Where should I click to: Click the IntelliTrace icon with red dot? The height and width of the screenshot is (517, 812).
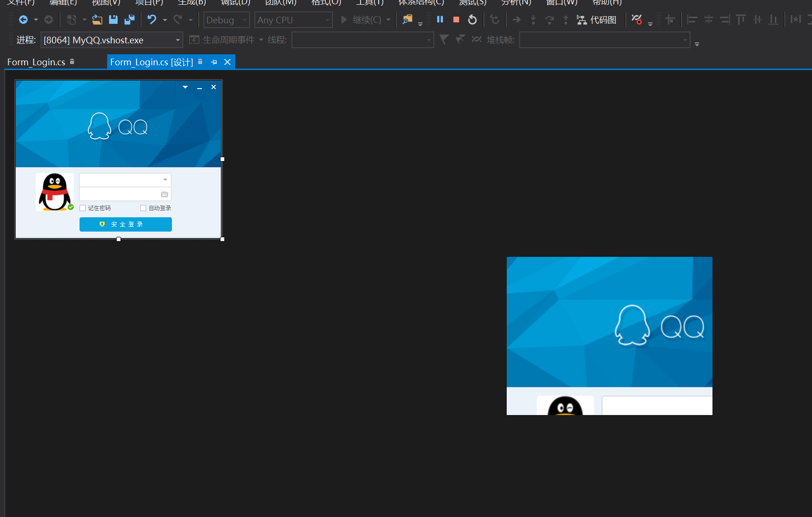(x=637, y=20)
